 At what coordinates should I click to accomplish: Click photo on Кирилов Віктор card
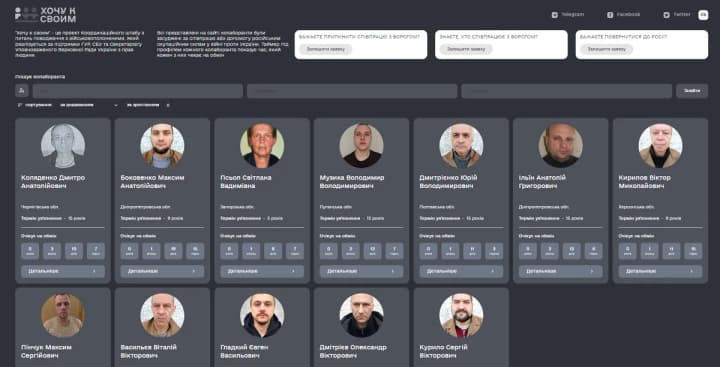pos(660,146)
